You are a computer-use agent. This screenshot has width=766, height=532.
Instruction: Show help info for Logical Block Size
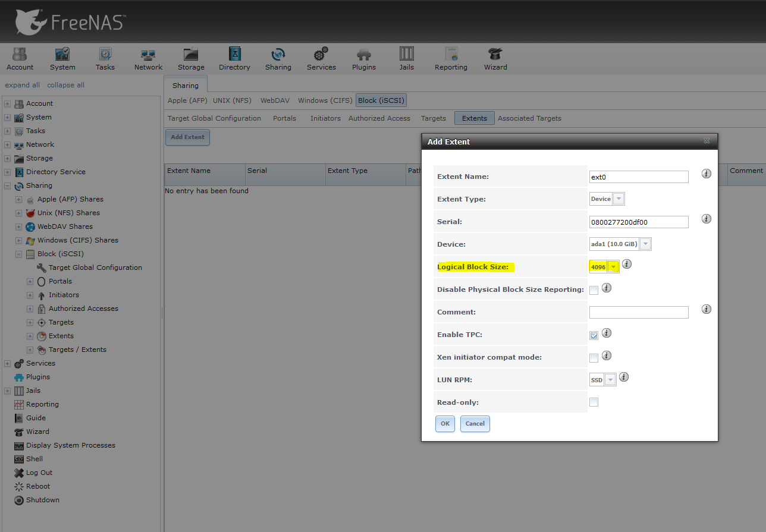pos(627,264)
